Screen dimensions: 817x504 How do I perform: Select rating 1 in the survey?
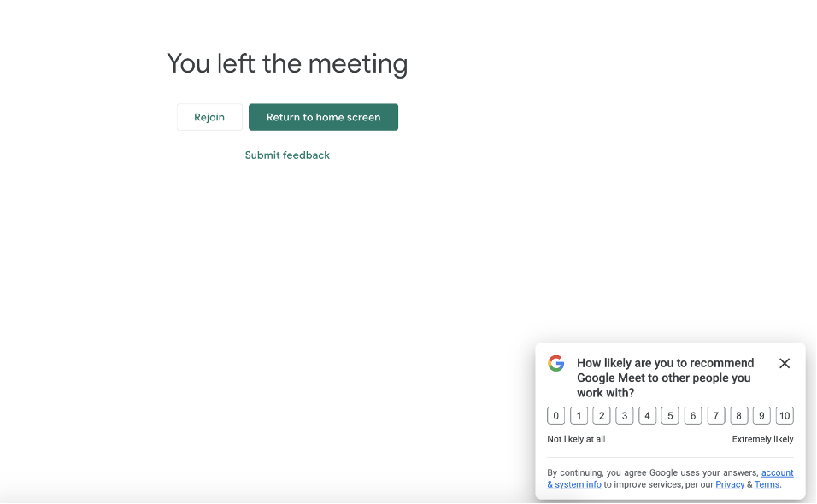[579, 416]
